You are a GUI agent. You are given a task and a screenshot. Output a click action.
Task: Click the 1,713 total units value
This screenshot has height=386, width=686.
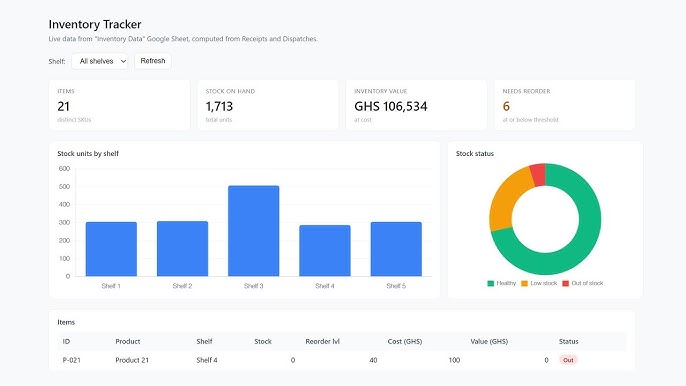(219, 106)
